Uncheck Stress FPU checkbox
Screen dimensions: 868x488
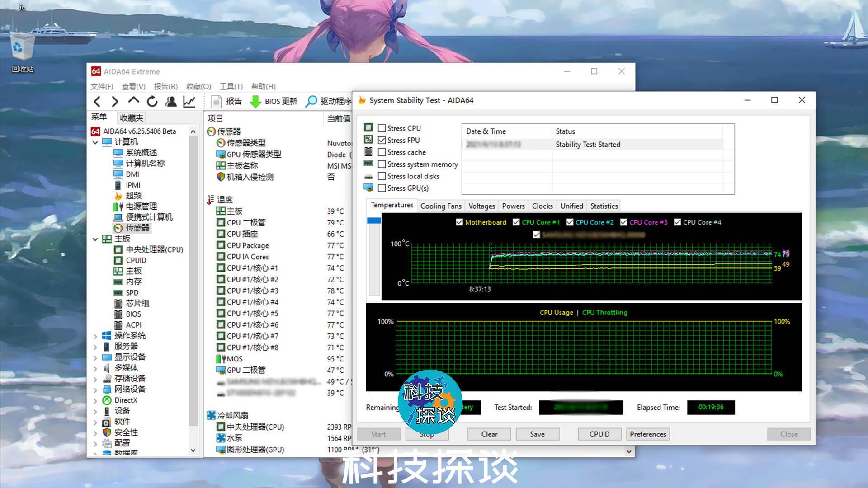pos(382,140)
